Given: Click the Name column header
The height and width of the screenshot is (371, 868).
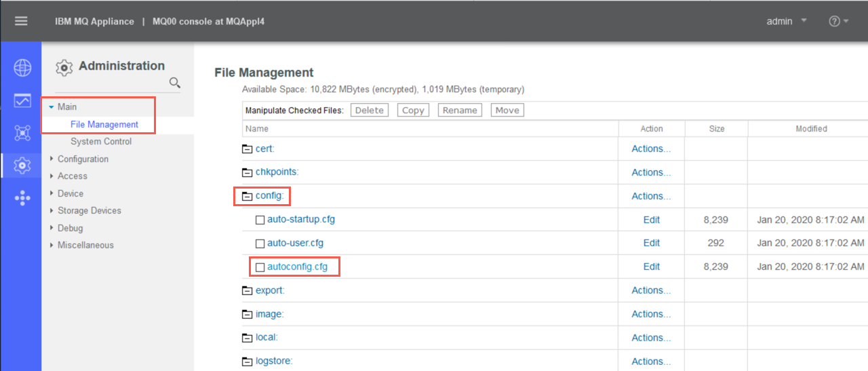Looking at the screenshot, I should [257, 129].
